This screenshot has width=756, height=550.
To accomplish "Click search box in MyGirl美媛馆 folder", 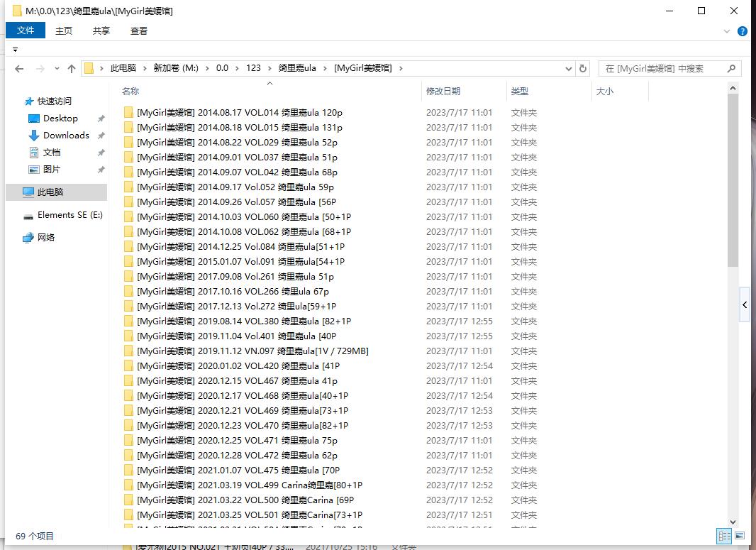I will (x=663, y=69).
